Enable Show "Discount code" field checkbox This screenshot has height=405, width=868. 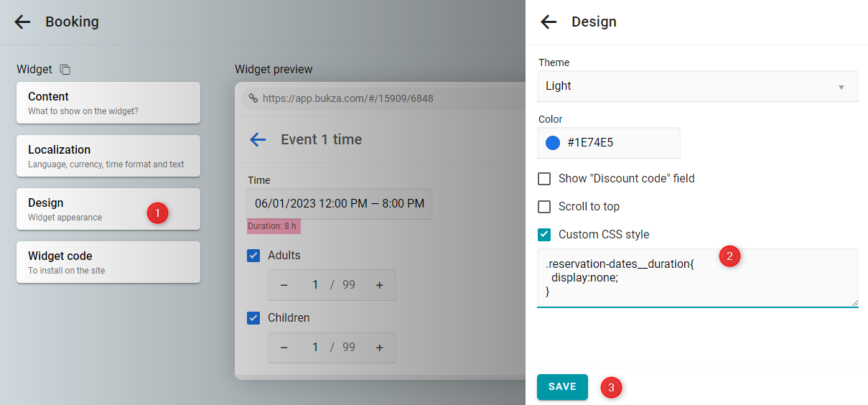pyautogui.click(x=545, y=179)
